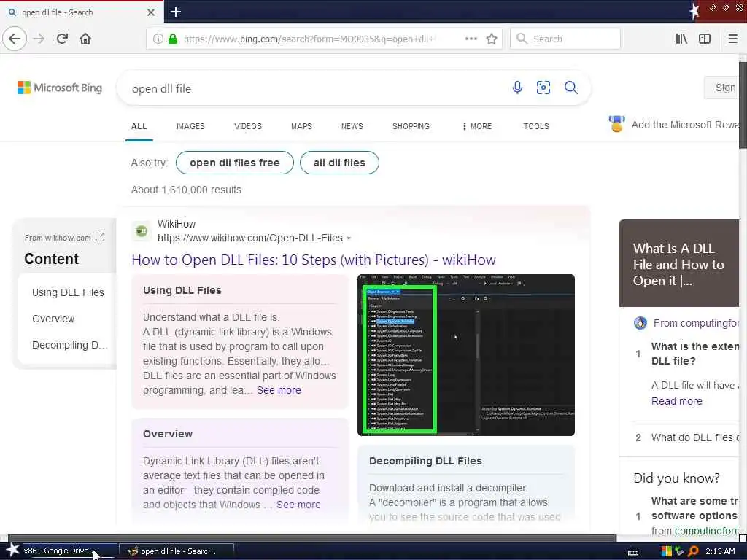This screenshot has width=747, height=560.
Task: Bookmark this page with the star icon
Action: point(492,39)
